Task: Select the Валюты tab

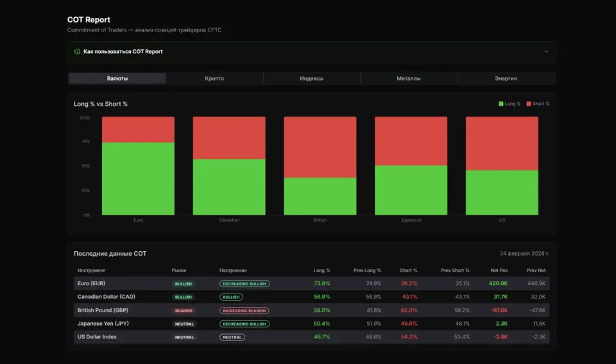Action: click(117, 78)
